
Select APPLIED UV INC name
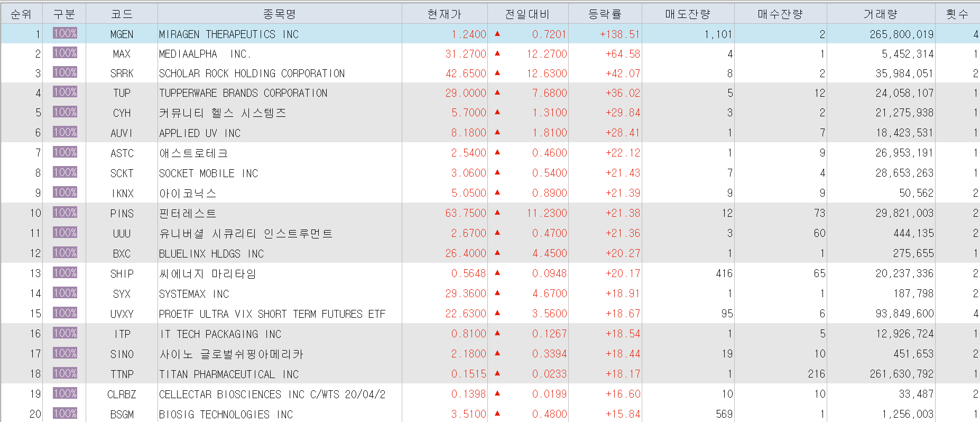click(200, 133)
